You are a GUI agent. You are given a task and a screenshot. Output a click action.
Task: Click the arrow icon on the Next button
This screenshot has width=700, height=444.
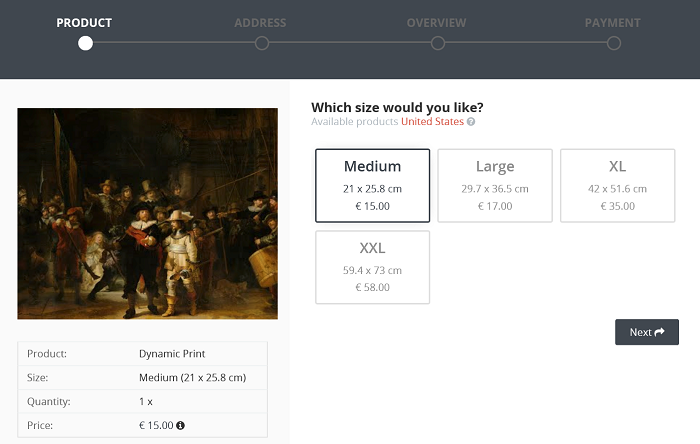coord(660,332)
